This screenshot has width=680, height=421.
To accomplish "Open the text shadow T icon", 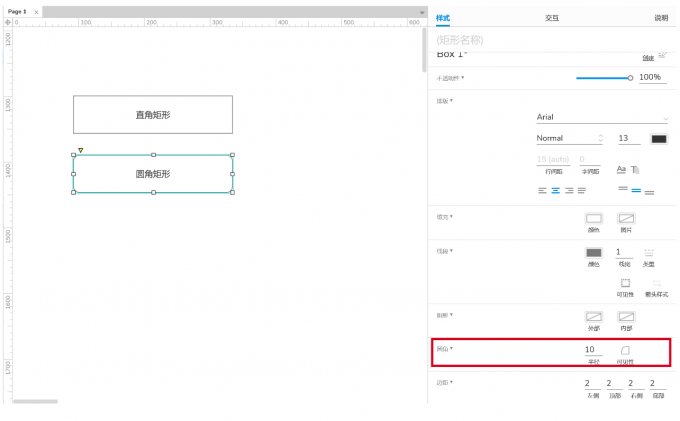I will coord(635,170).
